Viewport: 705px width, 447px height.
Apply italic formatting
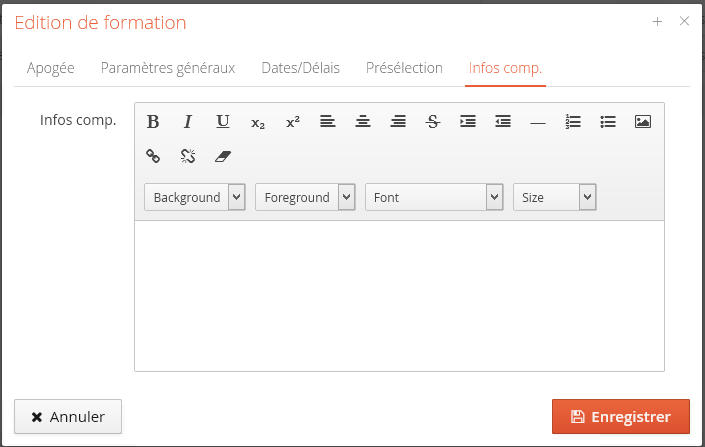(x=187, y=122)
